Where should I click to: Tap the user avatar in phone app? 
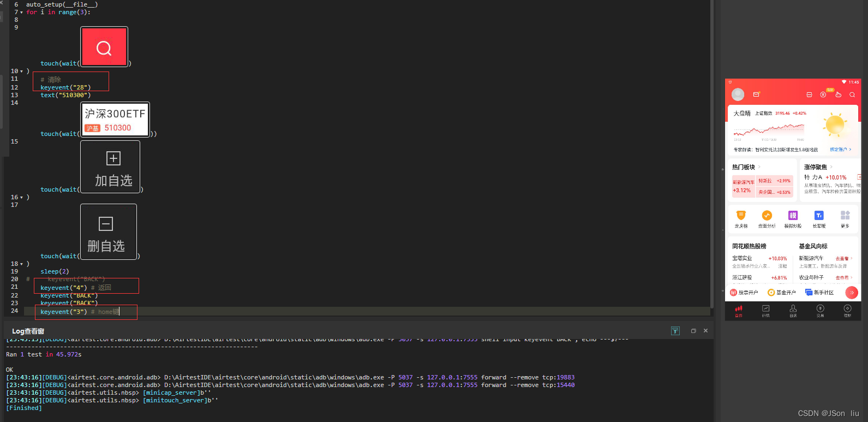[x=738, y=94]
